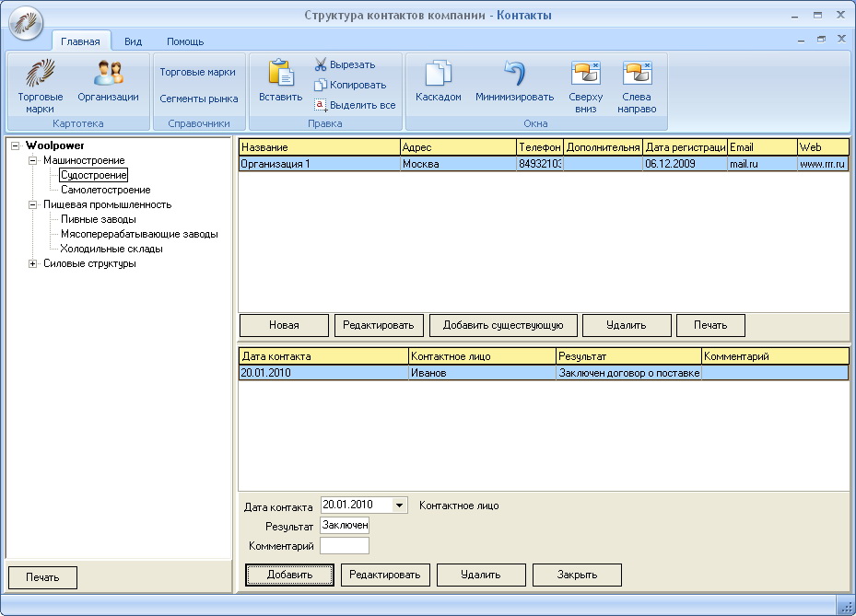Expand the Силовые структуры tree node
The height and width of the screenshot is (616, 856).
pyautogui.click(x=33, y=264)
